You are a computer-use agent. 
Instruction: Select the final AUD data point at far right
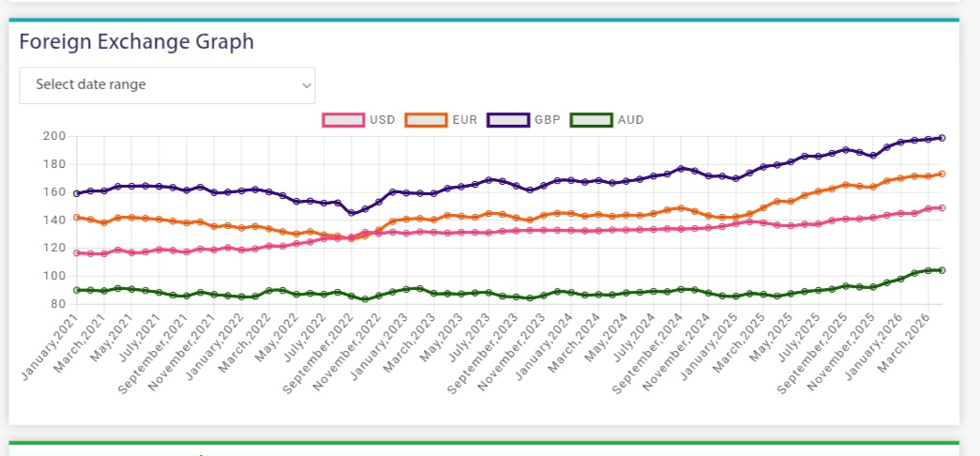[x=942, y=270]
